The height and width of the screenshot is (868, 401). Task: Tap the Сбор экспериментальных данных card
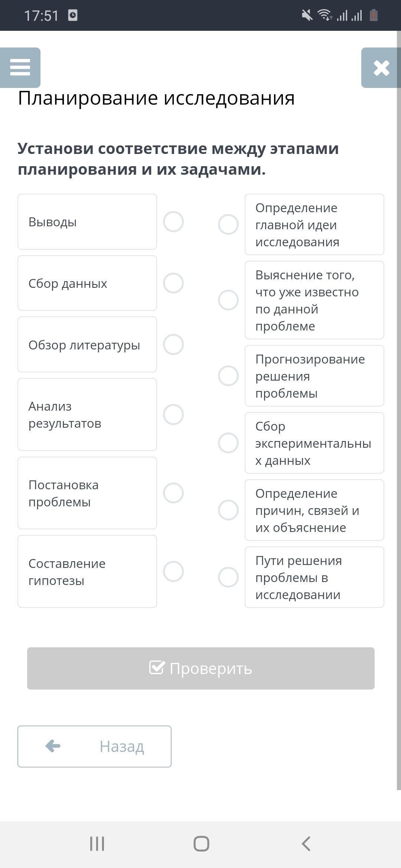pyautogui.click(x=314, y=443)
